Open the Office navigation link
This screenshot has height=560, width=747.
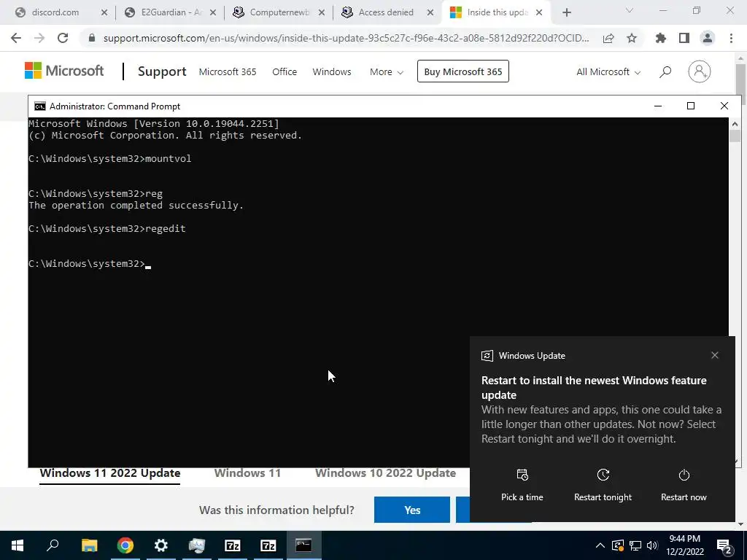285,72
